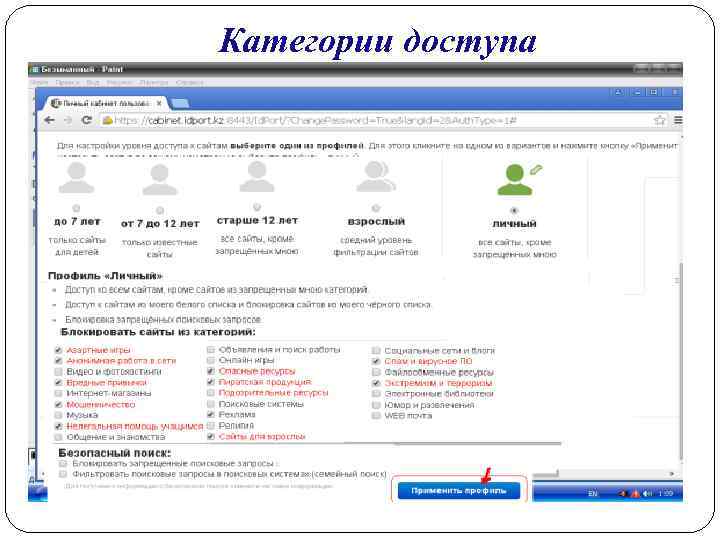Image resolution: width=720 pixels, height=540 pixels.
Task: Click the от 7 до 12 лет avatar
Action: (159, 180)
